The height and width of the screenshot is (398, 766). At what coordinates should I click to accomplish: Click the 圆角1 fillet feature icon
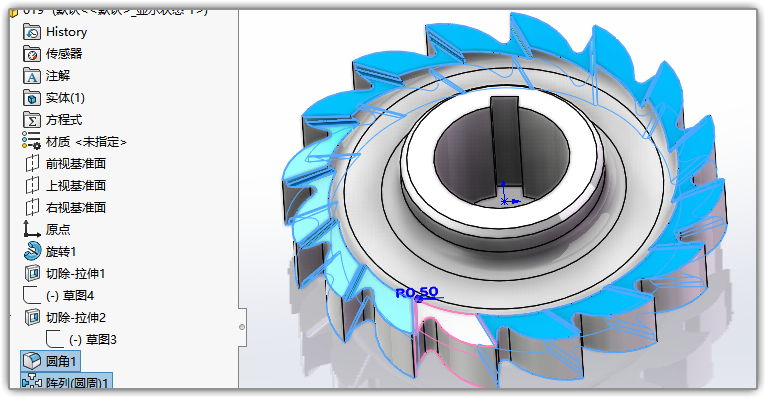click(32, 361)
